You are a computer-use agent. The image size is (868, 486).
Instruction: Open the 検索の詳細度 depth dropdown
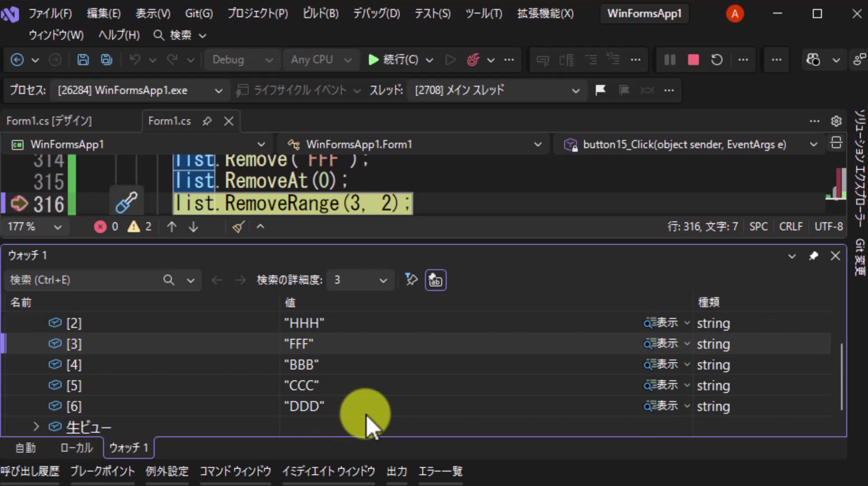360,280
